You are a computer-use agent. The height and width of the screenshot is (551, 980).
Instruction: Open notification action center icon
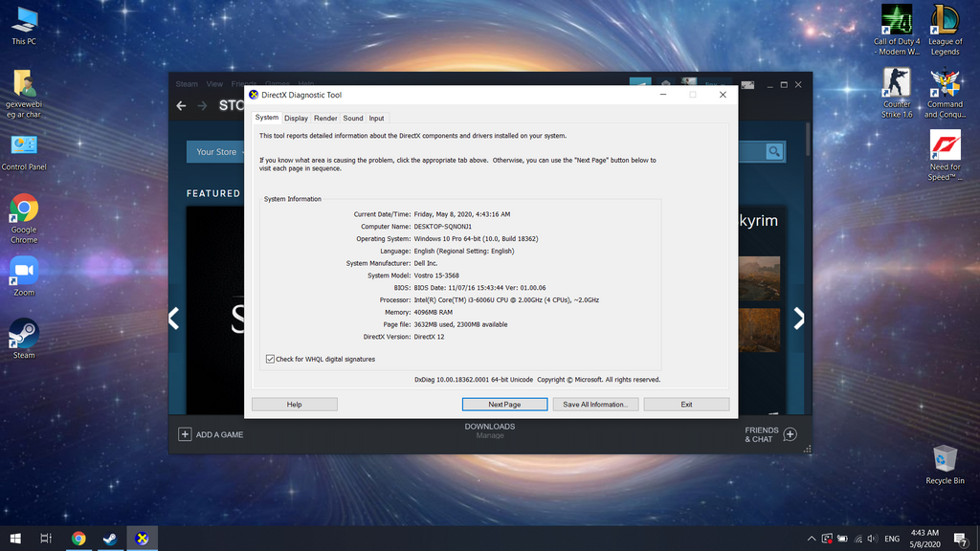(x=961, y=539)
